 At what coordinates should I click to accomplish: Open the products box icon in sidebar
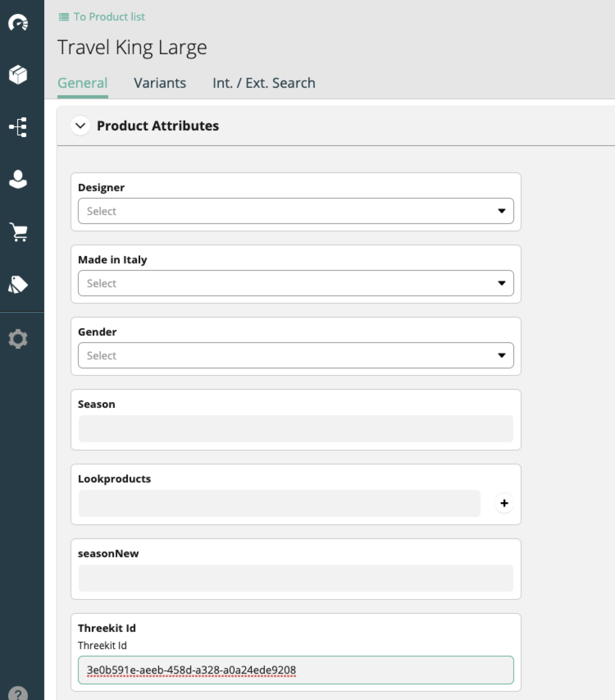[18, 75]
